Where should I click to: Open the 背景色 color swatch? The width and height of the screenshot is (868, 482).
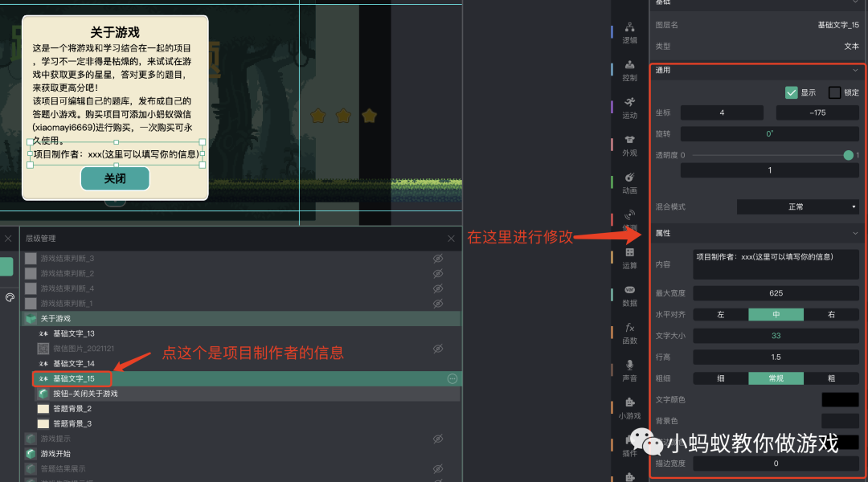tap(841, 421)
